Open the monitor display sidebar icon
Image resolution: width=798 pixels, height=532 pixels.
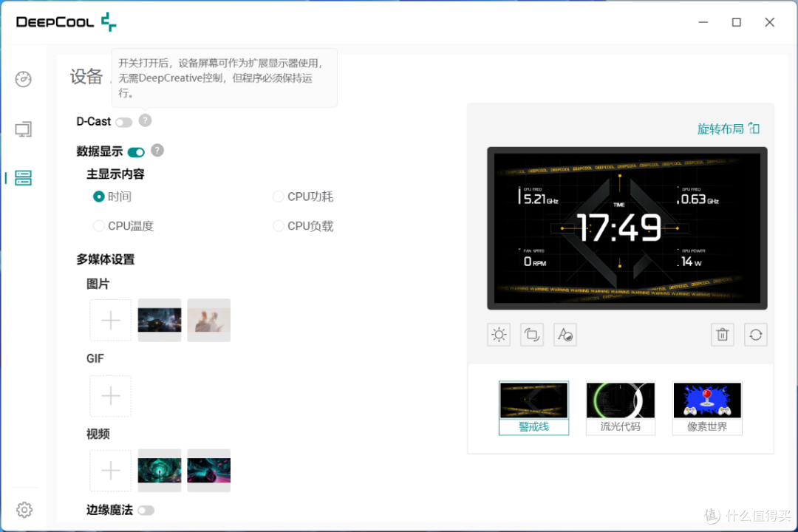click(24, 129)
